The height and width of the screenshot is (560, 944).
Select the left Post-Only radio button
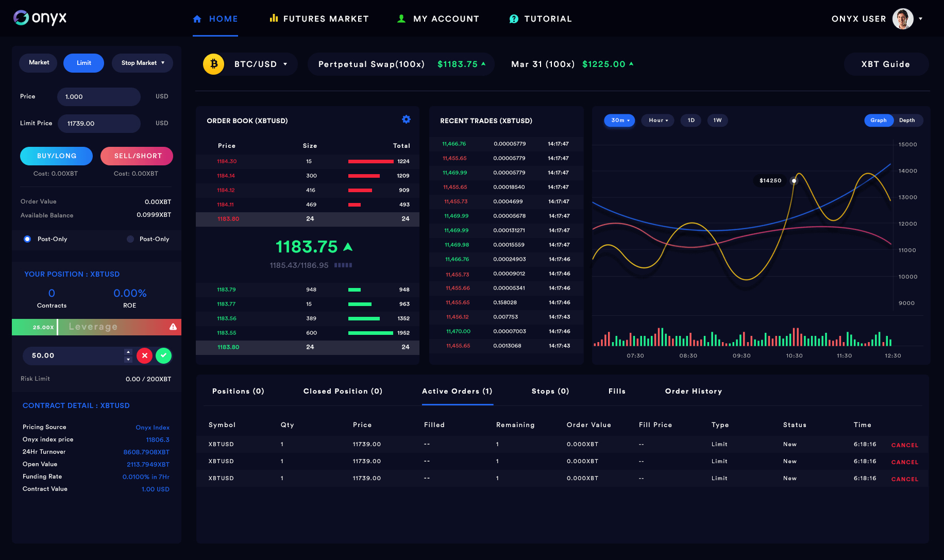pos(27,239)
